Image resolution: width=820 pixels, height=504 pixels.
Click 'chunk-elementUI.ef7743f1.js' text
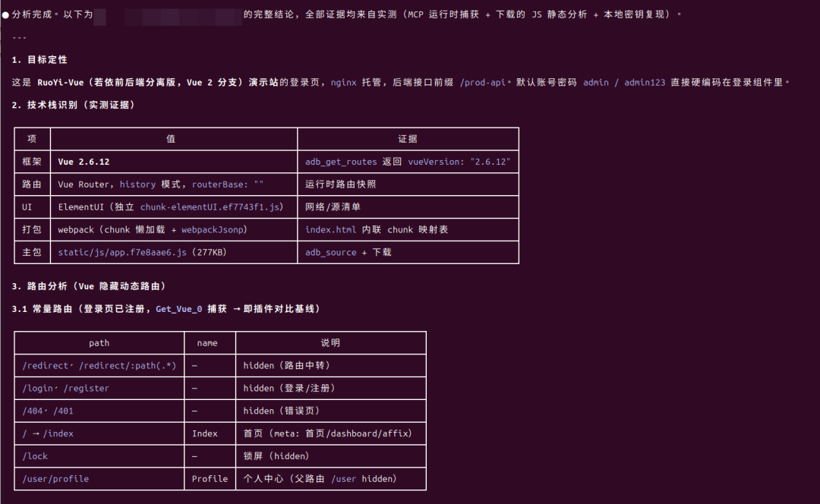click(x=210, y=207)
